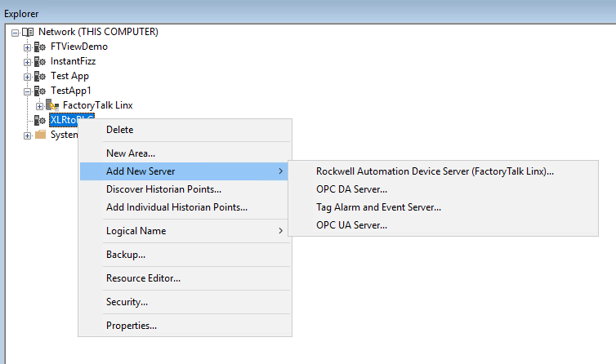The height and width of the screenshot is (364, 616).
Task: Select the TestApp1 tree label
Action: (71, 91)
